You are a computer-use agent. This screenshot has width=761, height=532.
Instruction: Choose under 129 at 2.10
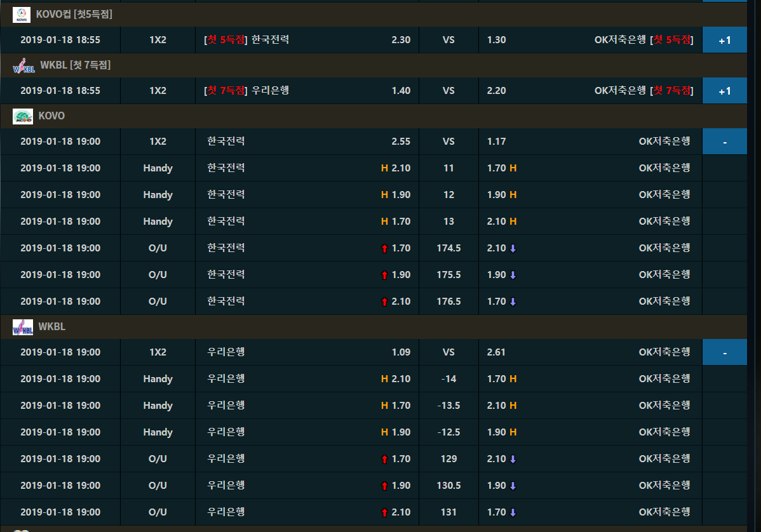coord(590,459)
